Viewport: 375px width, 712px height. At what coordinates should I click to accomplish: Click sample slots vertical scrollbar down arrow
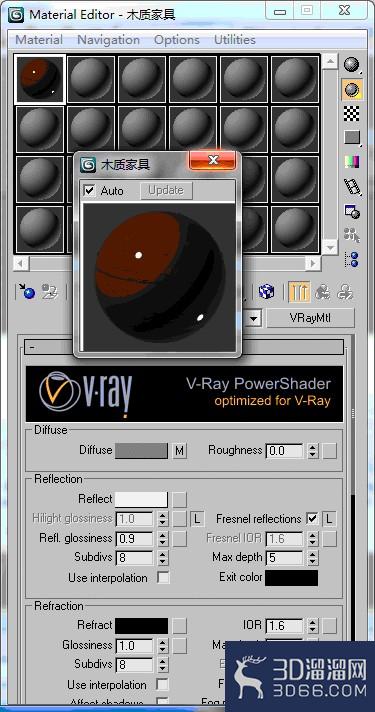pos(330,247)
